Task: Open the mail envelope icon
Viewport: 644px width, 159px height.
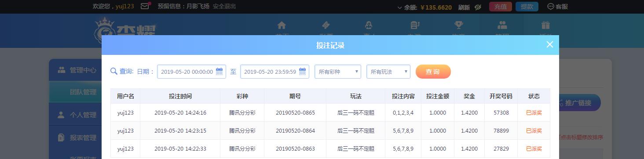Action: click(x=145, y=7)
